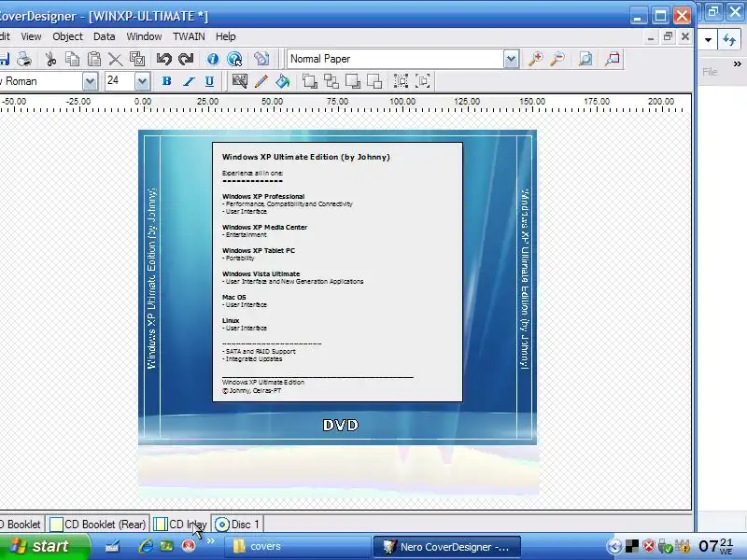Click the font size field showing 24
Screen dimensions: 747x560
pos(120,81)
